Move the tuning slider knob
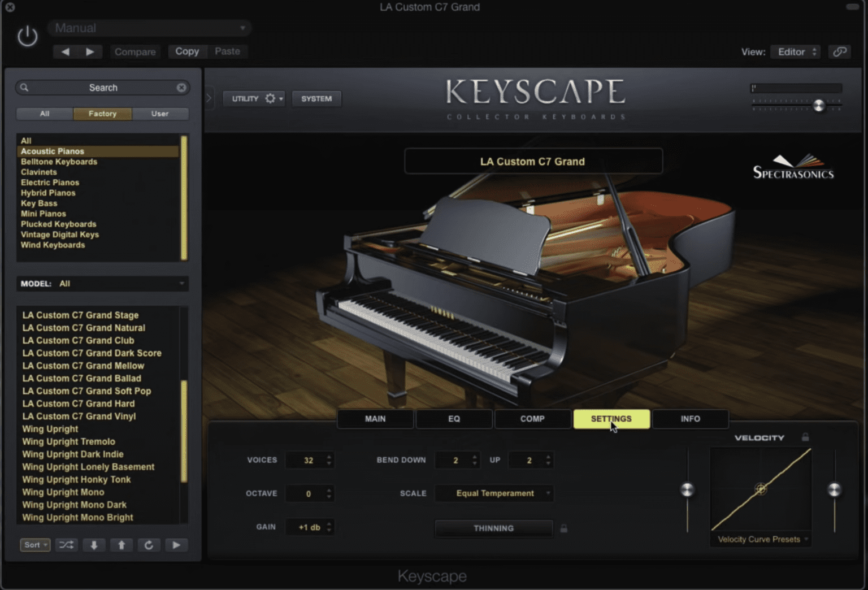Viewport: 868px width, 590px height. pyautogui.click(x=819, y=106)
